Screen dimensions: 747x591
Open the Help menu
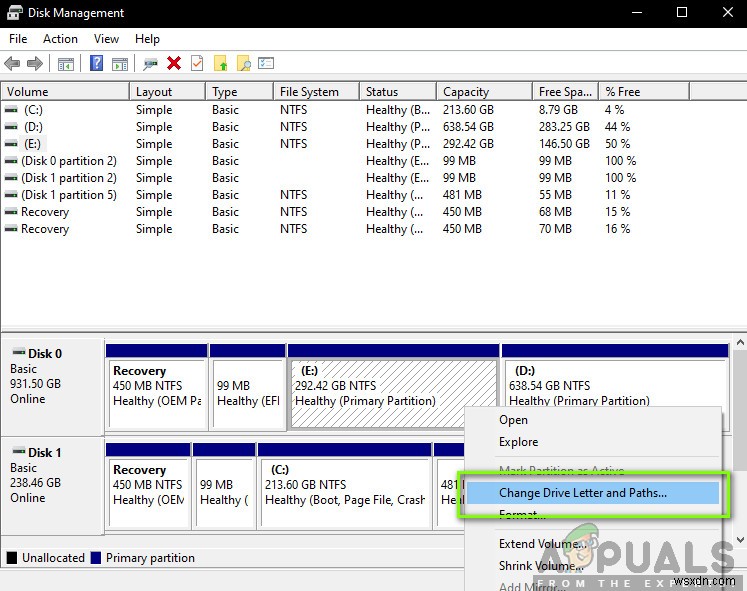pos(147,39)
